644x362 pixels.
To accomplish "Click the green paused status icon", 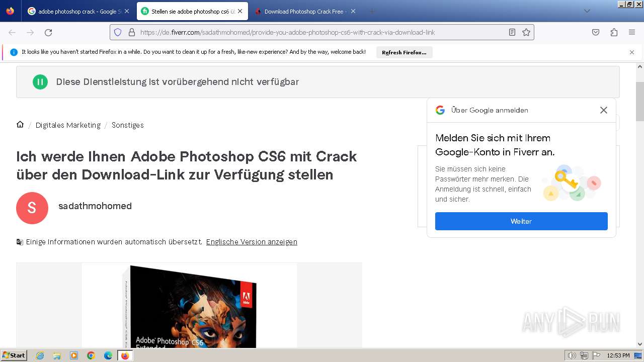I will (x=40, y=82).
